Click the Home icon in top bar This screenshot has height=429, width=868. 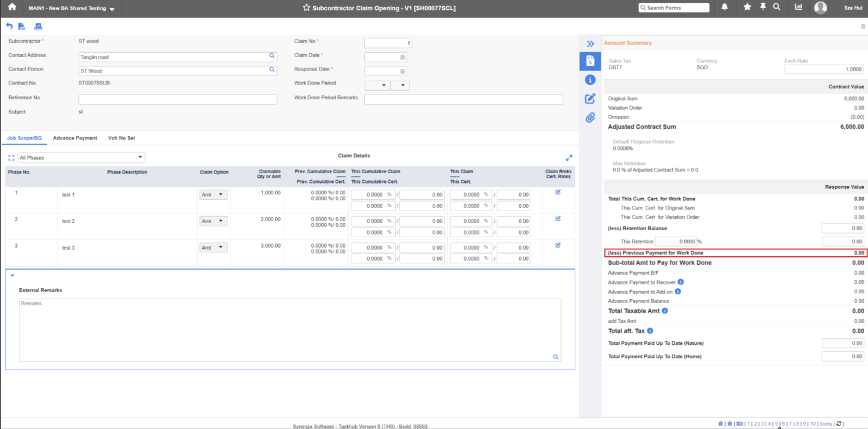click(12, 8)
